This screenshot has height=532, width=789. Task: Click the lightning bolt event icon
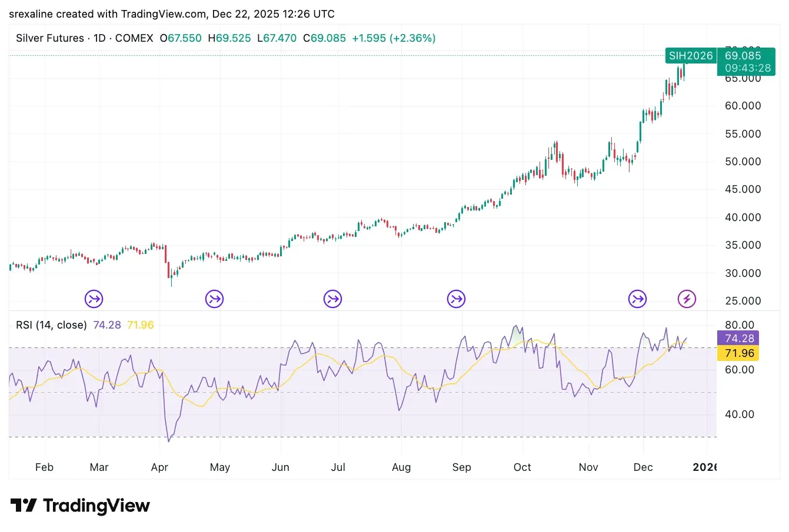pos(687,299)
